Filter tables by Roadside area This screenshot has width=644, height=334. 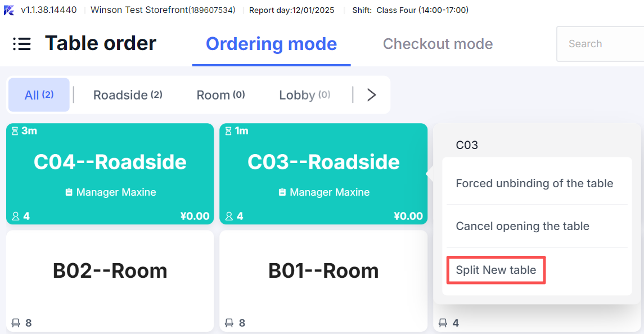pyautogui.click(x=128, y=95)
